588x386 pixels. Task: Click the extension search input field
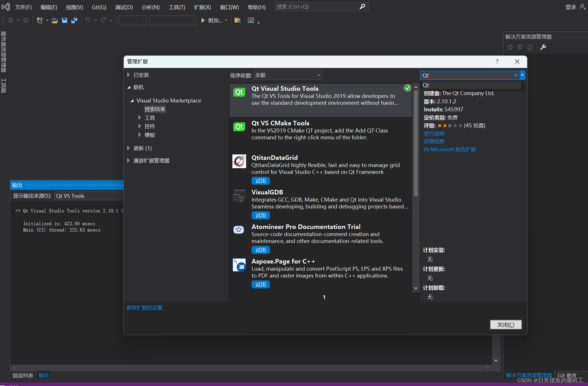tap(467, 75)
